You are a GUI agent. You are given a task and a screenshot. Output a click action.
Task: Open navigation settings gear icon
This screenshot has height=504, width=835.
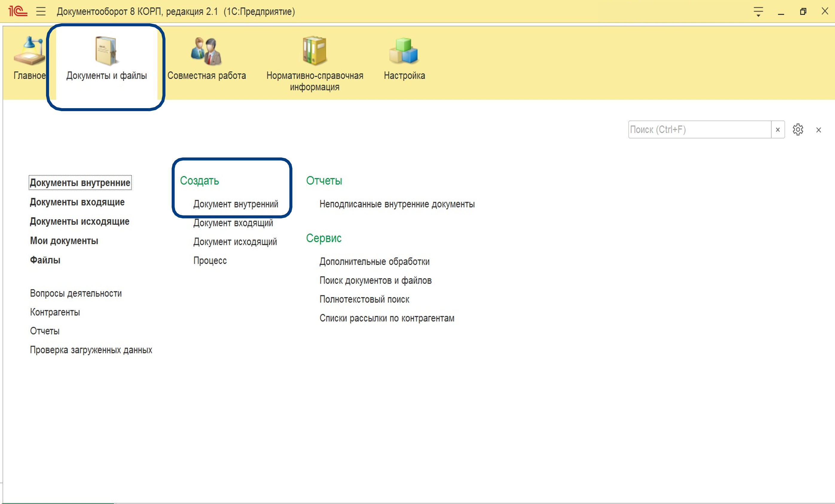click(x=798, y=130)
